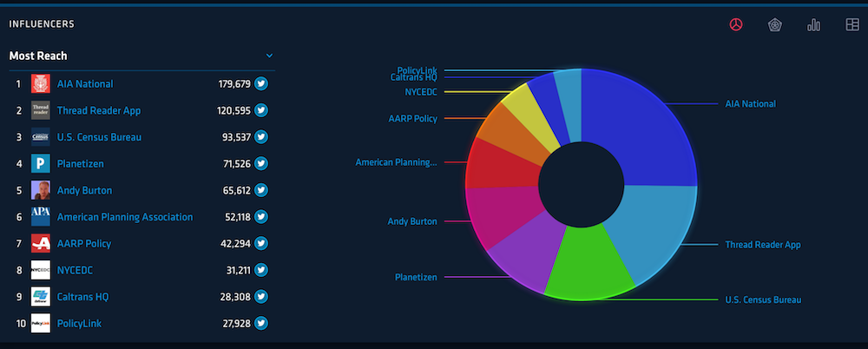Click Twitter icon for American Planning Association

click(261, 216)
